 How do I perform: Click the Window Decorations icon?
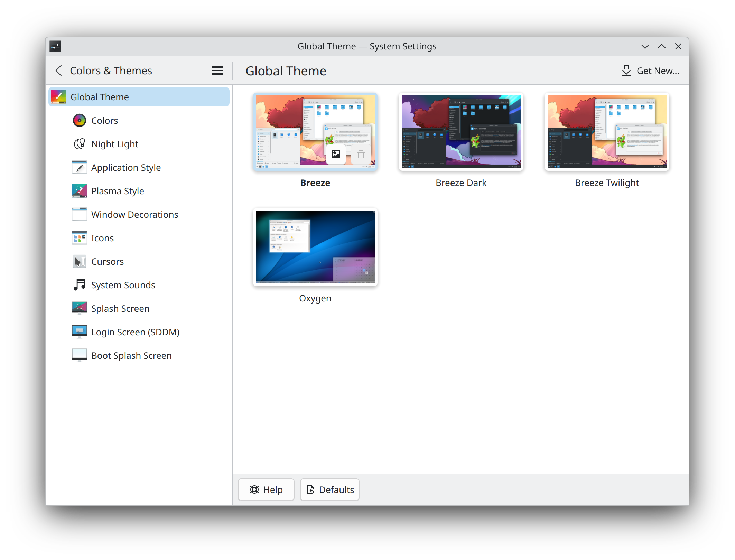(x=80, y=214)
